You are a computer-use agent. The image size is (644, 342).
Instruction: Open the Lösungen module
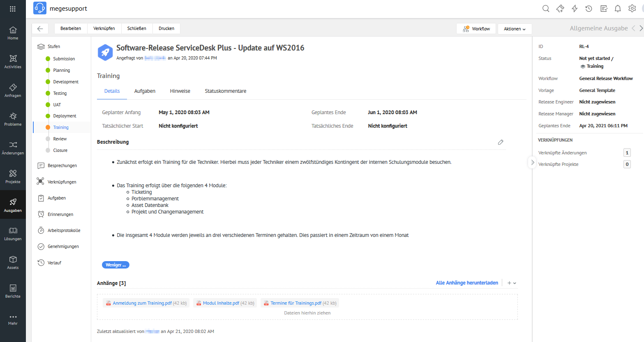coord(13,234)
